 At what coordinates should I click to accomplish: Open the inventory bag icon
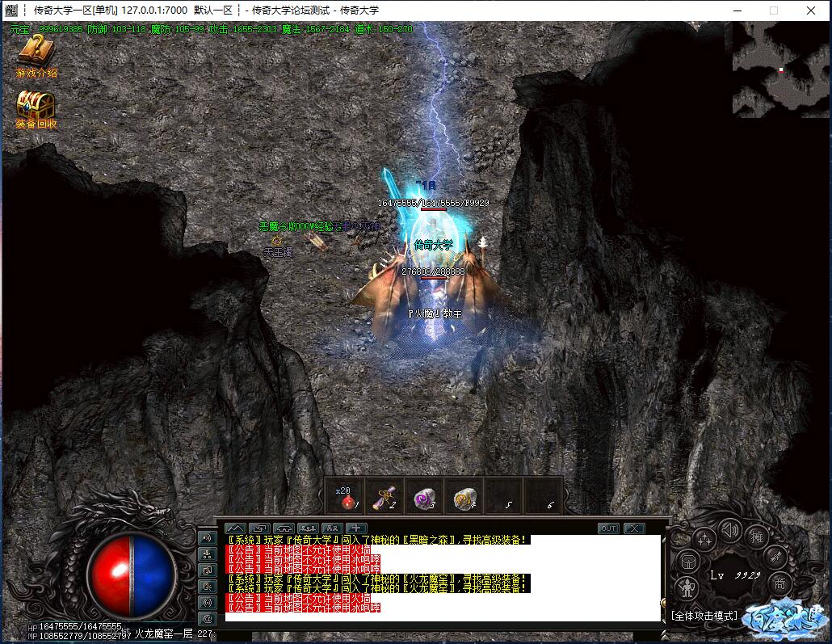tap(688, 562)
